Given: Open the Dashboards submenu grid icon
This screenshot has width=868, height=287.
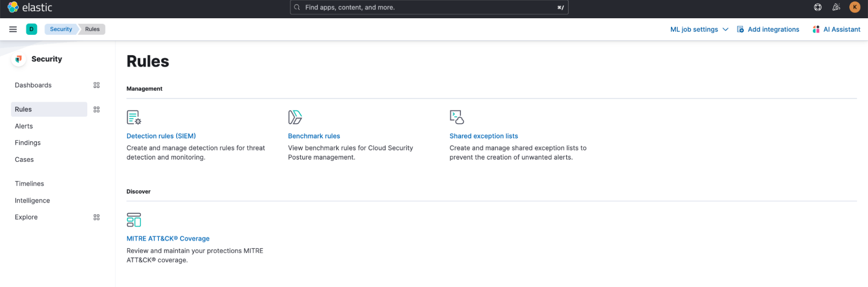Looking at the screenshot, I should pyautogui.click(x=96, y=85).
